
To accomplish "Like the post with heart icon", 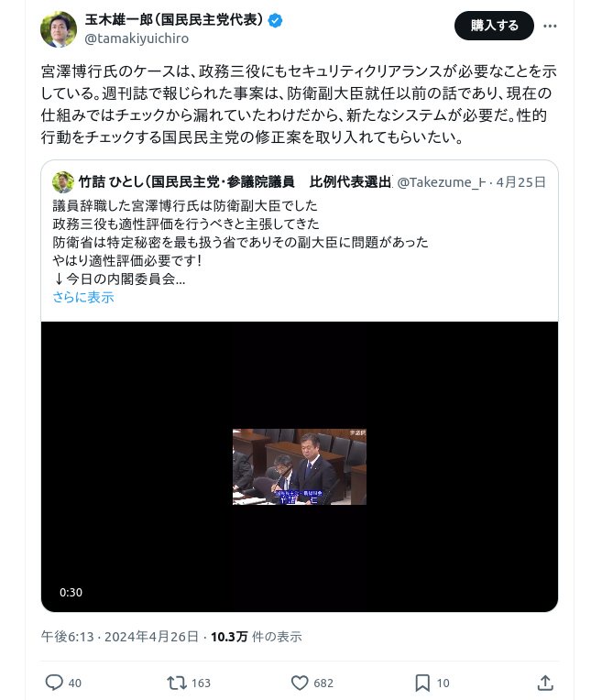I will [300, 683].
